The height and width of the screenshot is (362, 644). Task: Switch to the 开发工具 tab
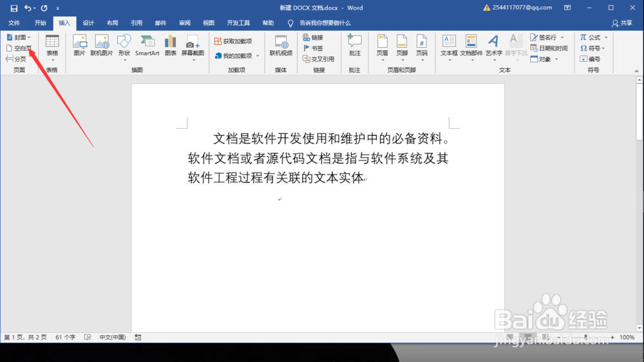[x=238, y=23]
